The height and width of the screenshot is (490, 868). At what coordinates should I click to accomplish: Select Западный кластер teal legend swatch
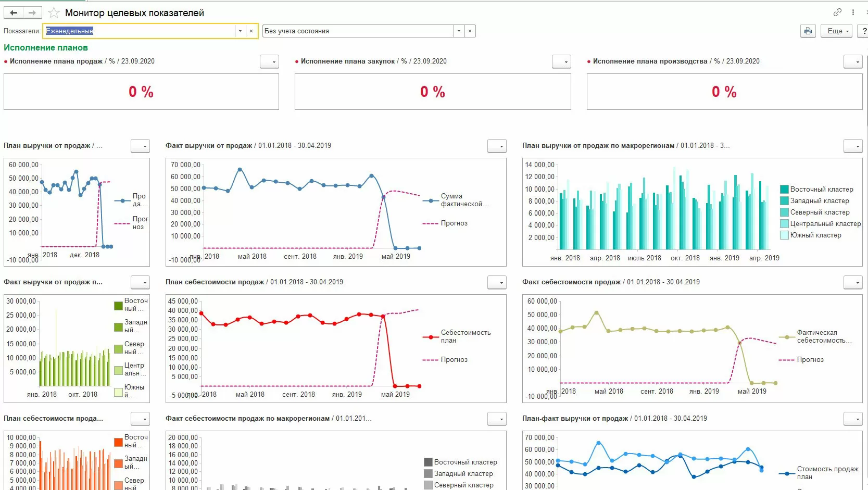click(784, 200)
